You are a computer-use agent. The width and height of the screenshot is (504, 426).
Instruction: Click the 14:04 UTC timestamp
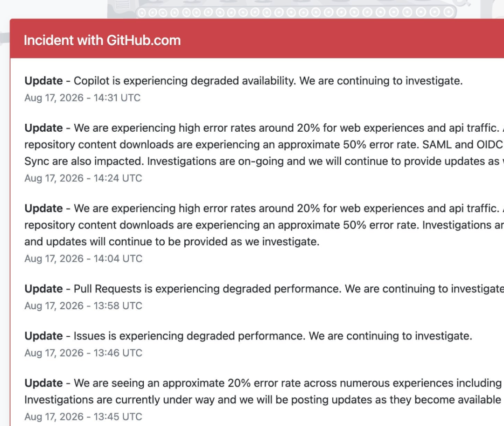[x=83, y=259]
